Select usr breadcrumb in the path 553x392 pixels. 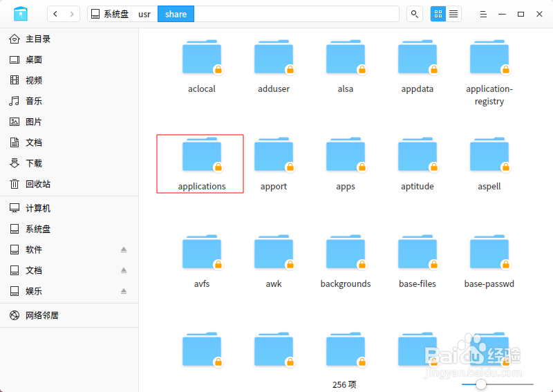144,14
